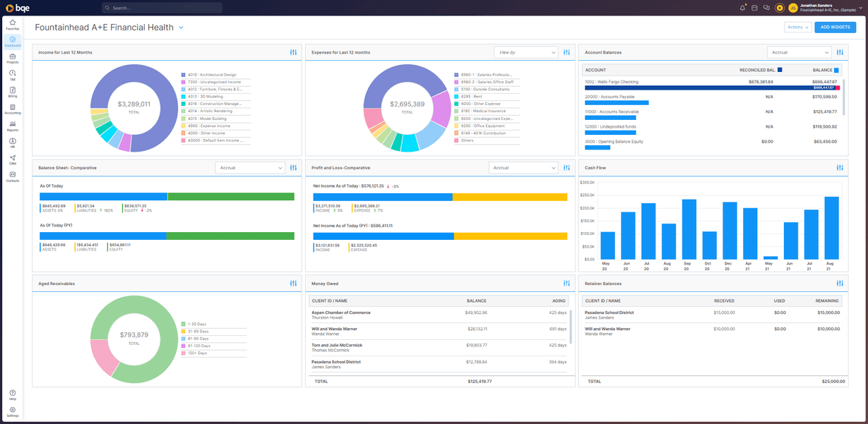Select the Pasadena School District entry in Retainer Balances
Viewport: 868px width, 424px height.
[x=611, y=314]
